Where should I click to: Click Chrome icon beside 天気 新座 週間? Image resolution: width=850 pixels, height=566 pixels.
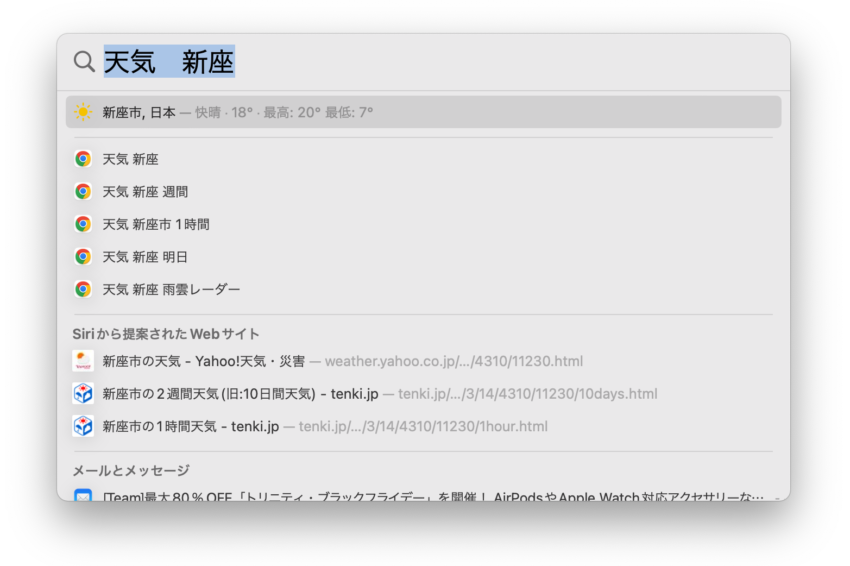83,191
